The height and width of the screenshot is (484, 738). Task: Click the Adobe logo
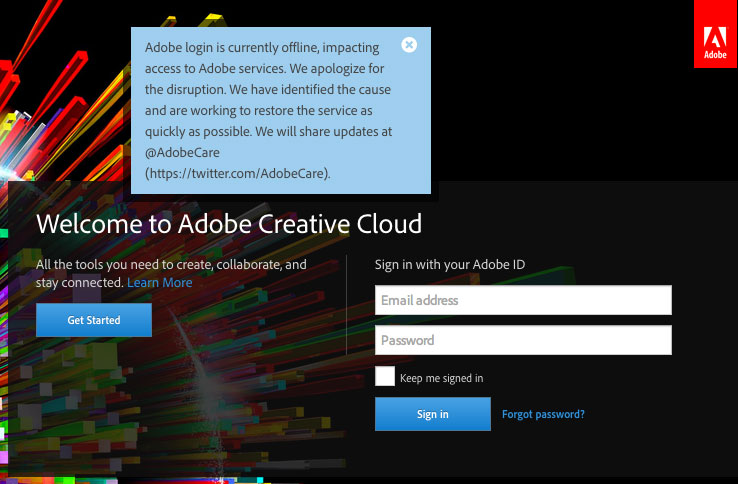click(x=715, y=33)
